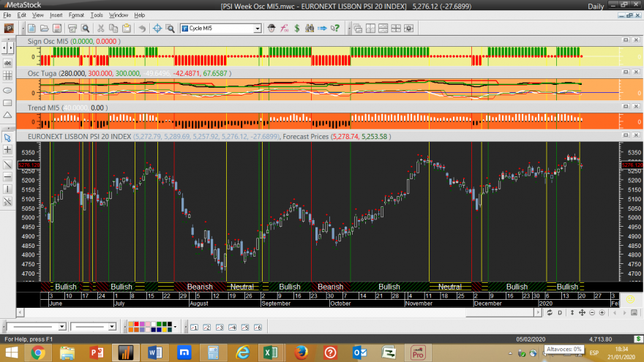Screen dimensions: 644x362
Task: Click the Print toolbar icon
Action: point(72,29)
